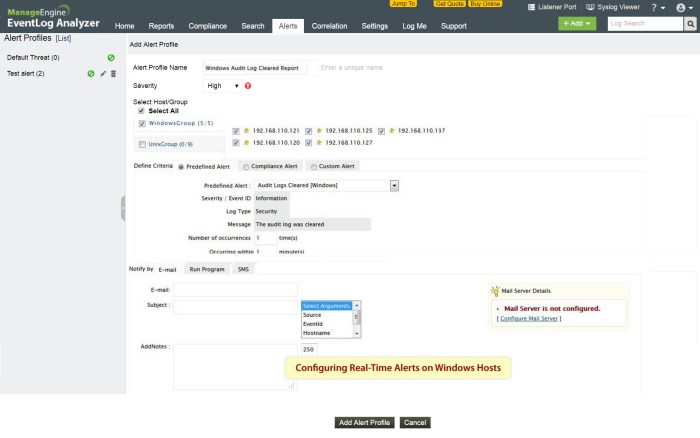Click the Listener Port icon
The image size is (700, 438).
tap(531, 7)
